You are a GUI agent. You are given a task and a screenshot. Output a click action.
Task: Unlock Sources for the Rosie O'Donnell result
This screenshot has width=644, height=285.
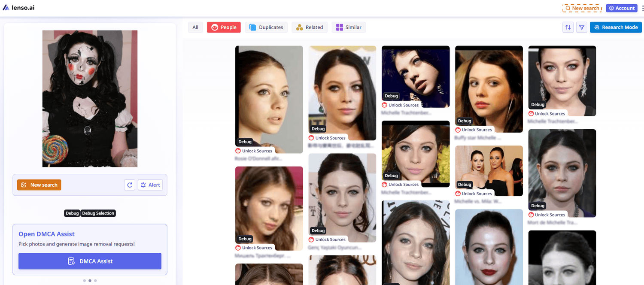[x=254, y=151]
